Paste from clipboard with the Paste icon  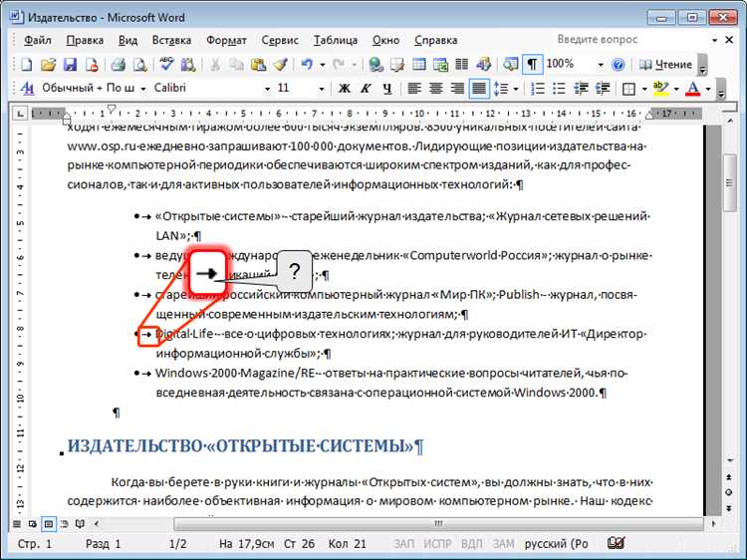click(x=258, y=65)
